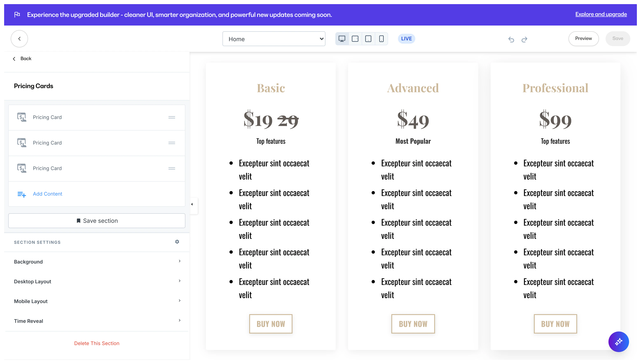The image size is (641, 364).
Task: Expand Time Reveal settings
Action: click(97, 321)
